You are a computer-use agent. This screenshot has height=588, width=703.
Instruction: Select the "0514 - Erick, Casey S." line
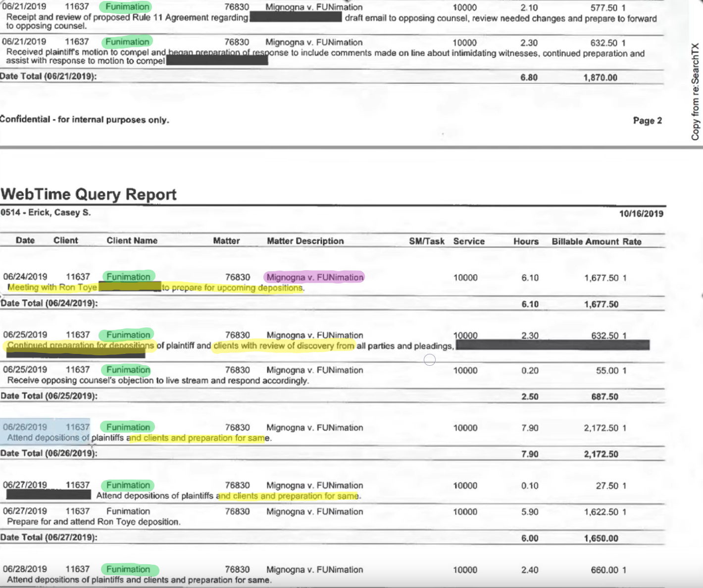(x=46, y=212)
